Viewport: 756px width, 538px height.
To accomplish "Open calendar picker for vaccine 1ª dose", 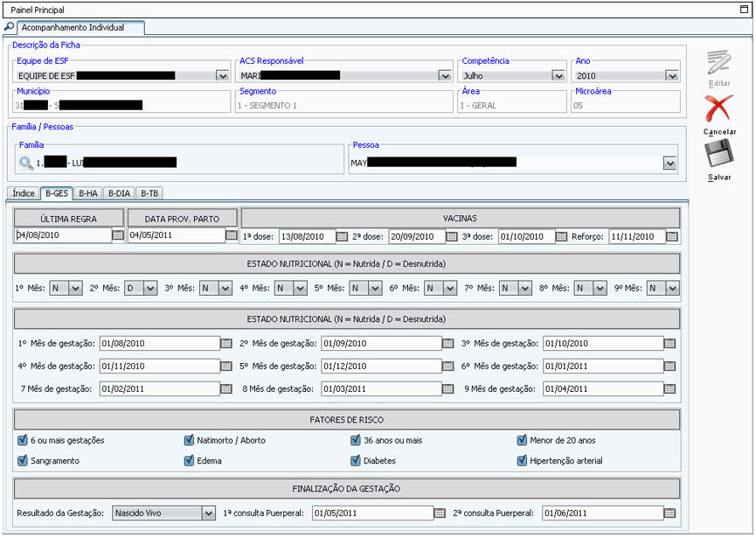I will 342,236.
